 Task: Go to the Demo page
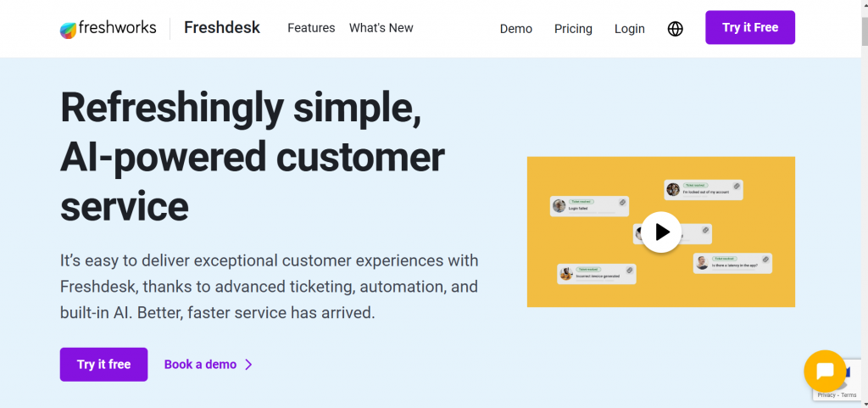pos(516,29)
